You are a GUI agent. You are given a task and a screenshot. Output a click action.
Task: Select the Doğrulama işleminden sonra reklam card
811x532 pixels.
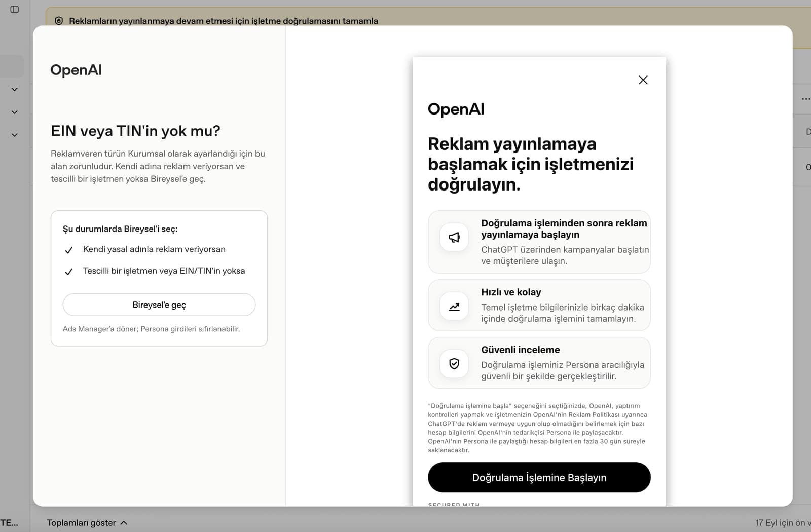539,242
